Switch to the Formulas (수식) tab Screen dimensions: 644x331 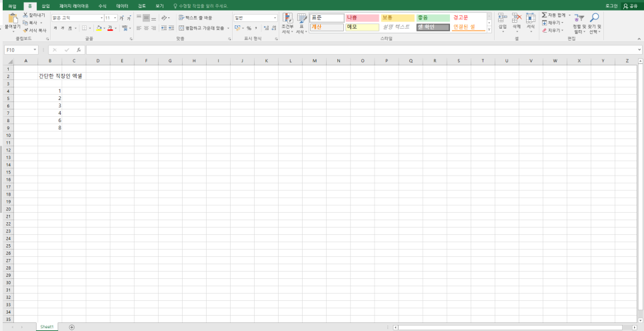(x=102, y=6)
